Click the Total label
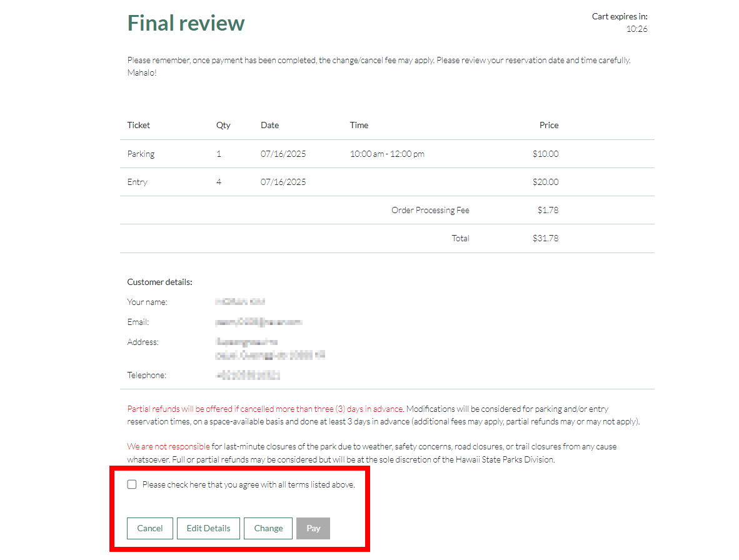Image resolution: width=739 pixels, height=560 pixels. pyautogui.click(x=460, y=238)
